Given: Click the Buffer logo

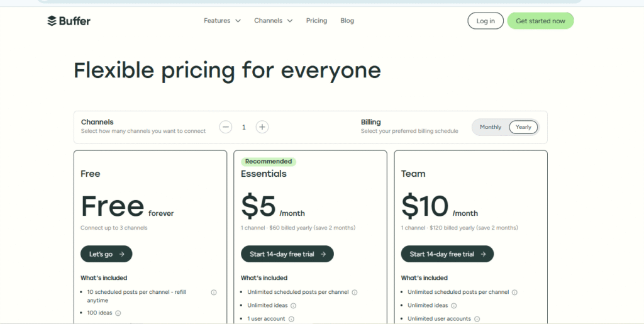Looking at the screenshot, I should (x=69, y=21).
